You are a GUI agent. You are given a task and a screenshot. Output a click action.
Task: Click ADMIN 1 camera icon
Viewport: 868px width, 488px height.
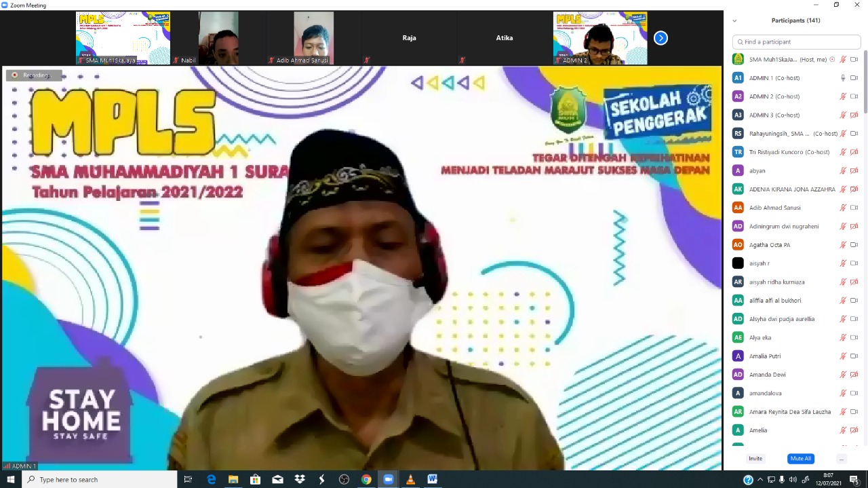(x=854, y=77)
